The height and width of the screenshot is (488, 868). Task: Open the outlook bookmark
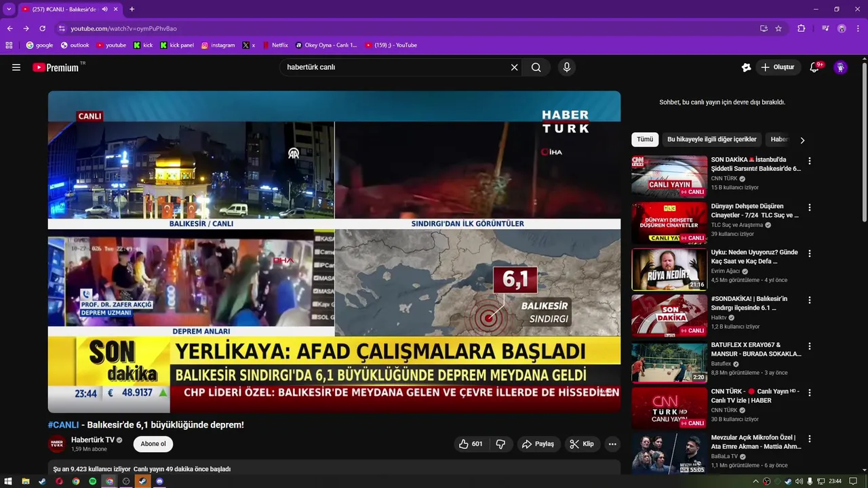point(75,45)
